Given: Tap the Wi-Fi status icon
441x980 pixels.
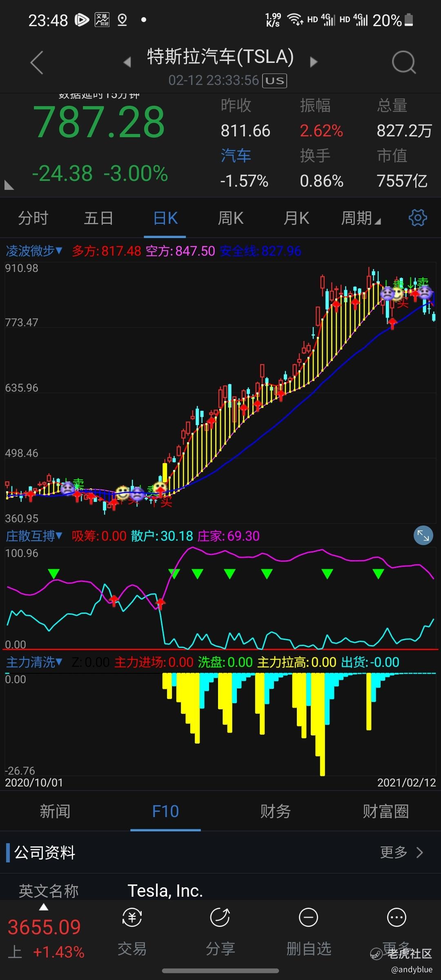Looking at the screenshot, I should [295, 19].
